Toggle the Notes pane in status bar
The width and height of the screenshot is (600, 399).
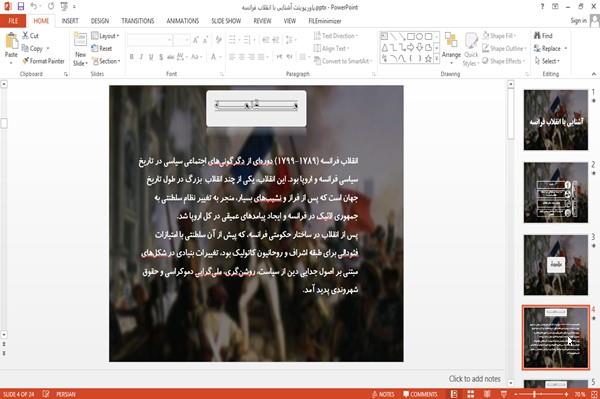(x=383, y=394)
